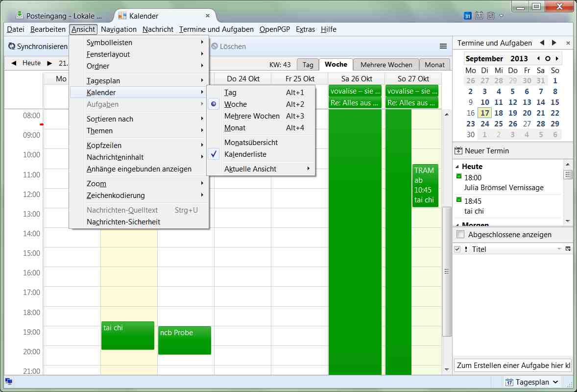Click the new task input field
Screen dimensions: 577x392
point(512,365)
